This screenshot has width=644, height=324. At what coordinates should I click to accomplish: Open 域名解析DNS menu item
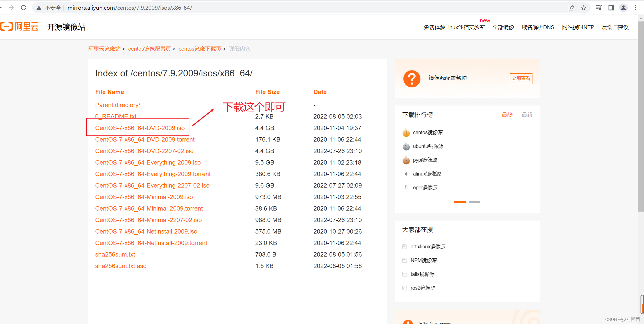tap(538, 27)
